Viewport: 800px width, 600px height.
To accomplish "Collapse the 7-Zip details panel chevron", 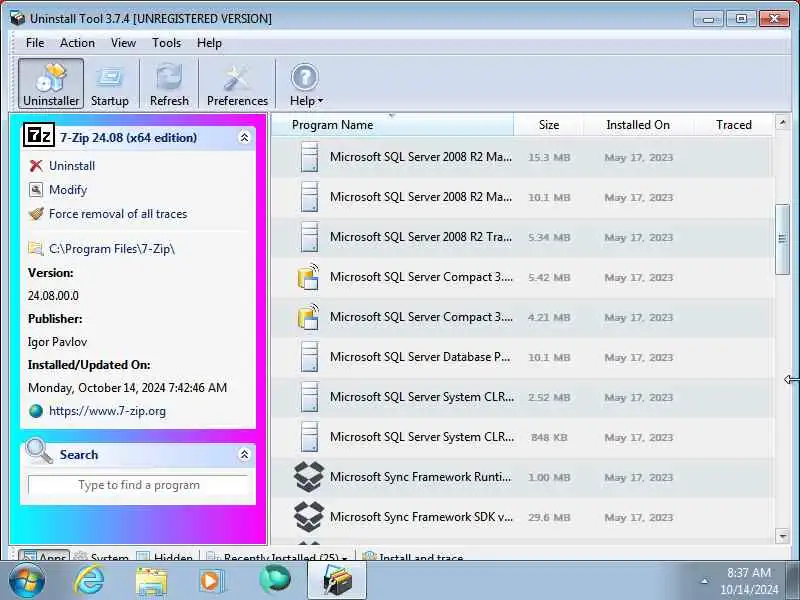I will coord(244,137).
